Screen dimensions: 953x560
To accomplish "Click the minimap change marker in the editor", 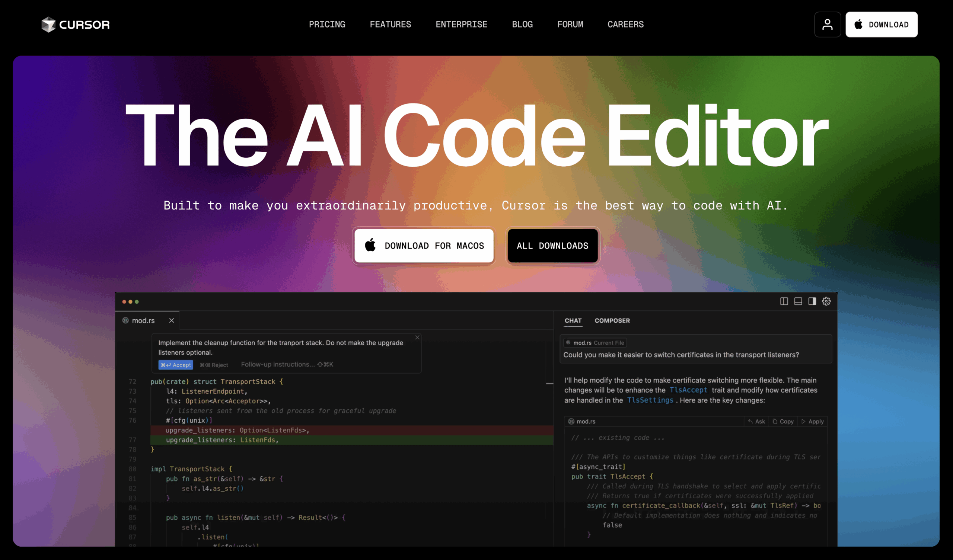I will coord(549,384).
